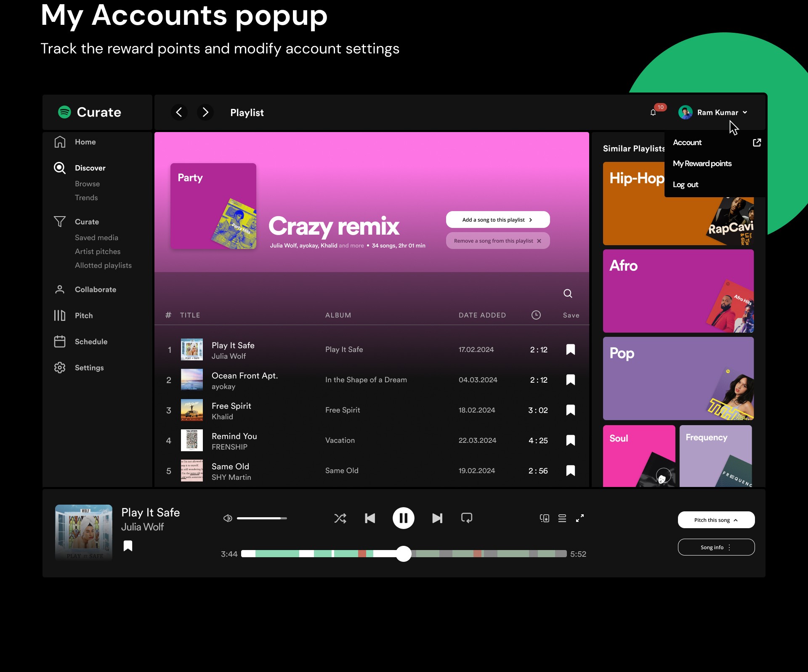Click the song progress bar handle
The image size is (808, 672).
click(x=404, y=554)
